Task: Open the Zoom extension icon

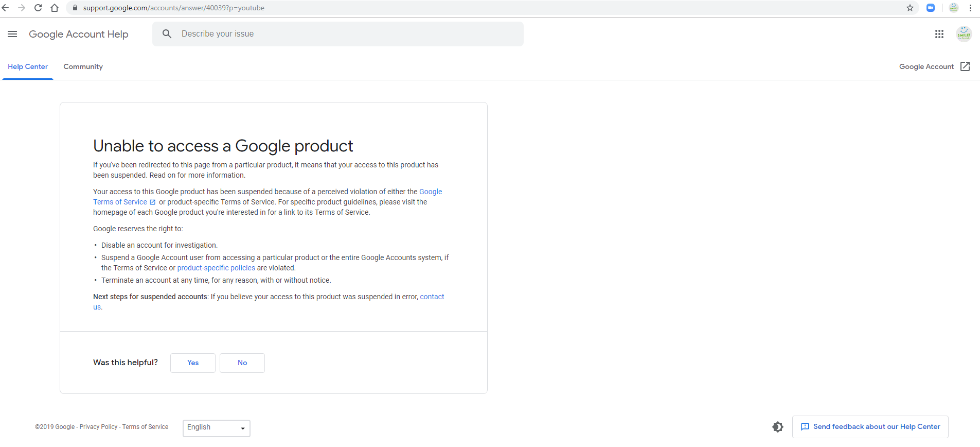Action: pos(931,8)
